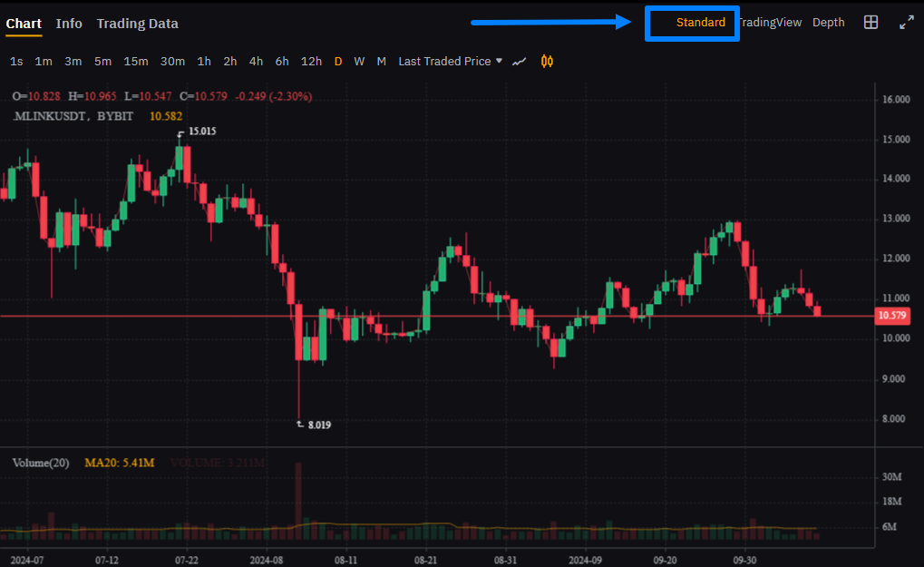The height and width of the screenshot is (567, 924).
Task: Click the candlestick chart type icon
Action: pyautogui.click(x=547, y=62)
